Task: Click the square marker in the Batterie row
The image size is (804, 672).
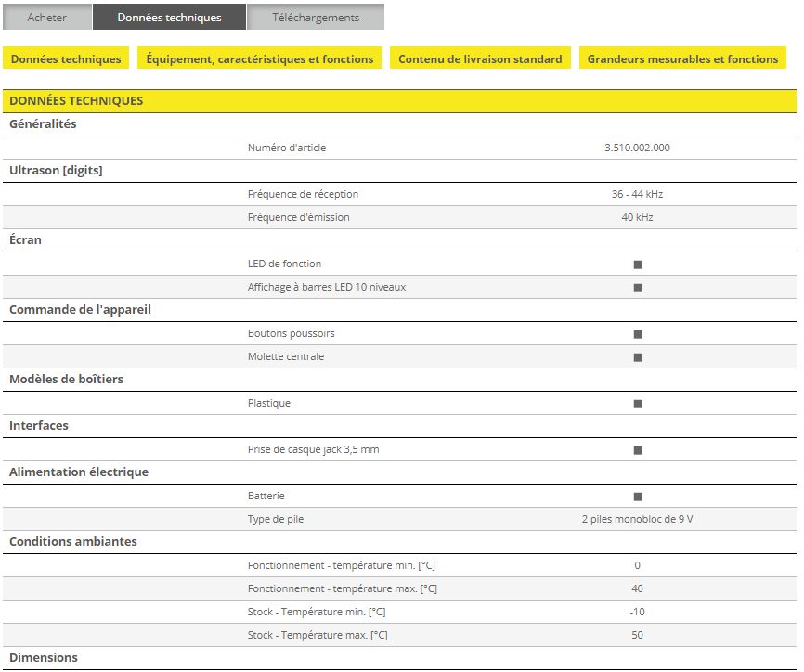Action: pos(637,497)
